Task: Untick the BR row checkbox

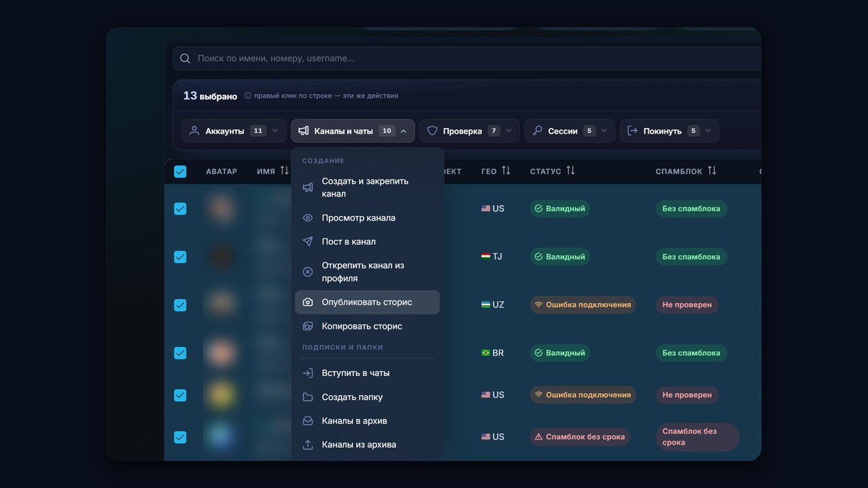Action: (x=180, y=353)
